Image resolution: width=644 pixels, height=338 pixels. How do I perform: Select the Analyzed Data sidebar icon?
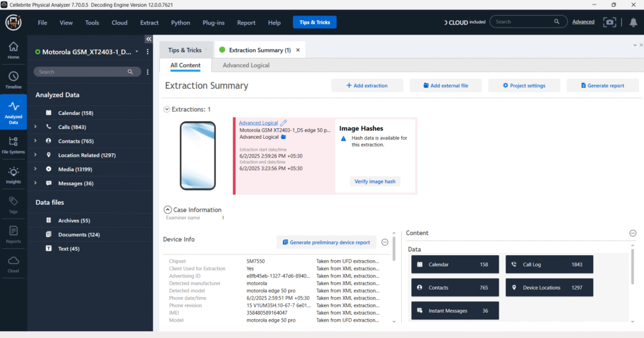coord(13,112)
